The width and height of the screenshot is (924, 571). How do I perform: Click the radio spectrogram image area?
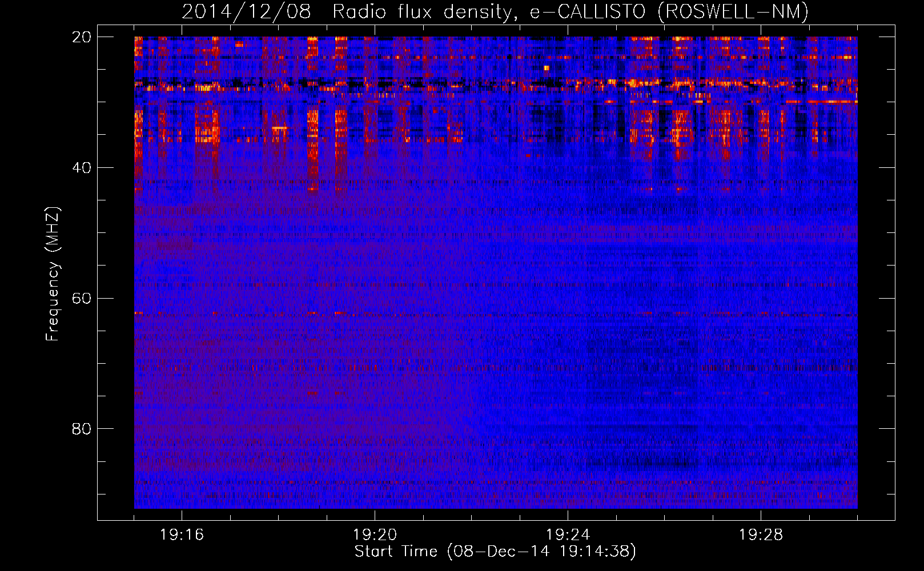(x=496, y=272)
